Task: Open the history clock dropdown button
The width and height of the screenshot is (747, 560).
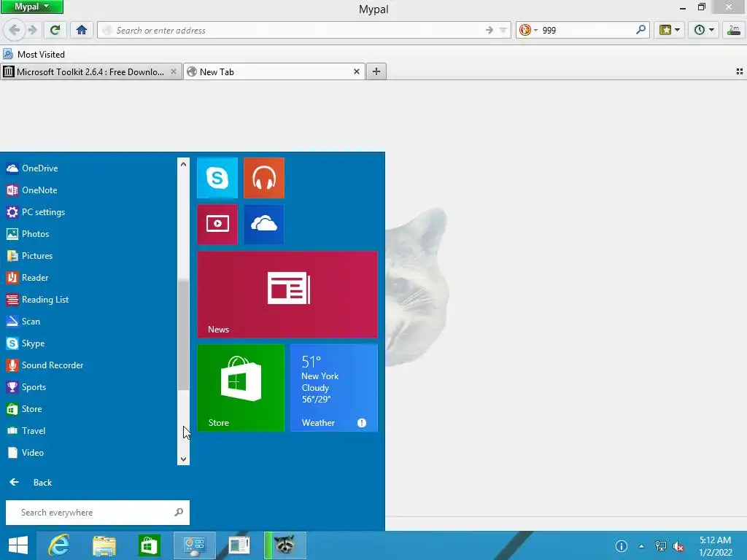Action: 704,30
